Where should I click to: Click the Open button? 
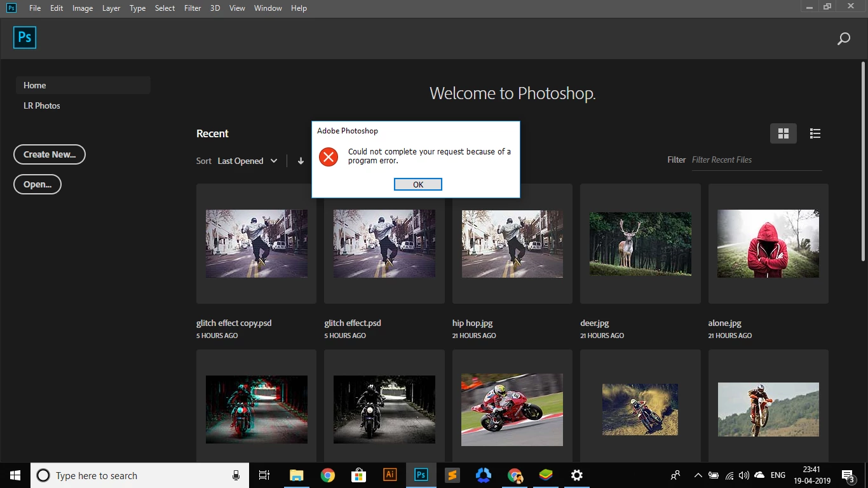(x=37, y=184)
